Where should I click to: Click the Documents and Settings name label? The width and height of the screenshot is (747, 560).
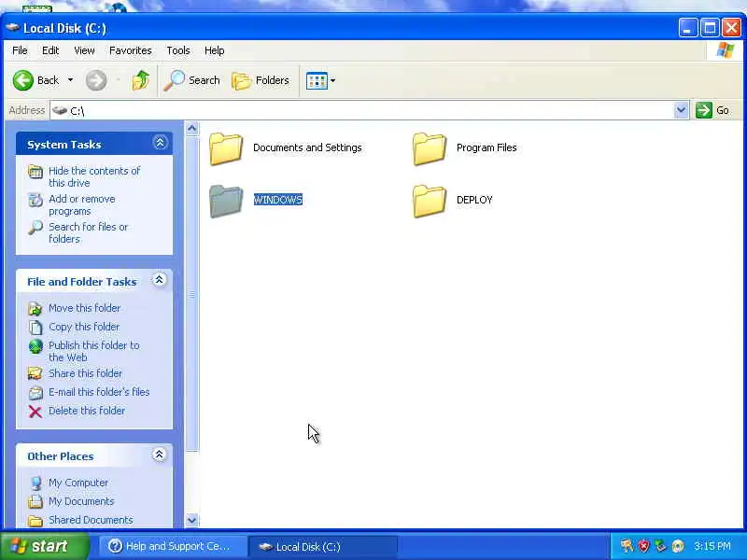(307, 147)
